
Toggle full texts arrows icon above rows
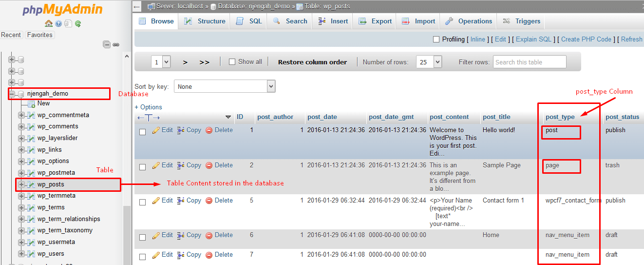coord(148,117)
